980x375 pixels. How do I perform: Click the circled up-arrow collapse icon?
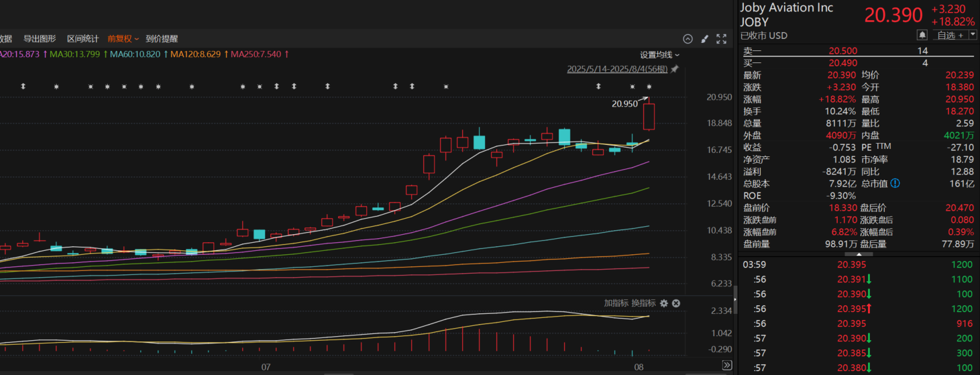(688, 39)
